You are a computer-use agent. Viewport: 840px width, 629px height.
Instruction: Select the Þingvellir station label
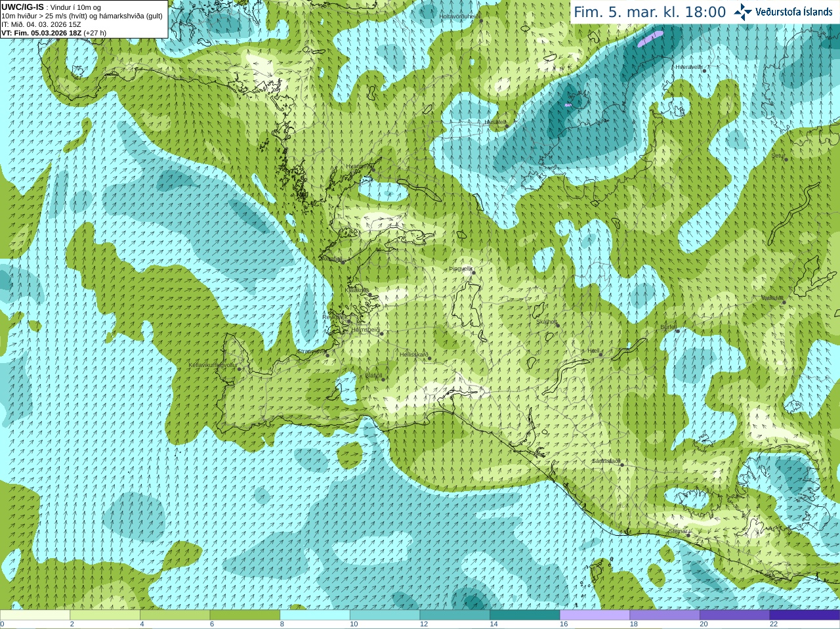tap(461, 269)
